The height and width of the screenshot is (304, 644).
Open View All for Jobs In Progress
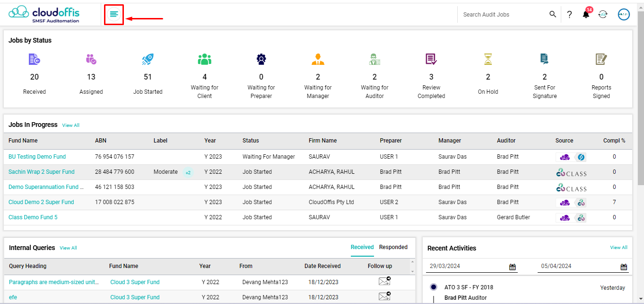pos(71,125)
